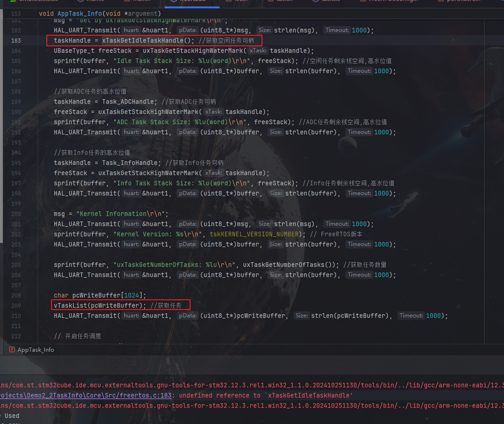Click the sticky AppTask_Info function header line

coord(100,13)
